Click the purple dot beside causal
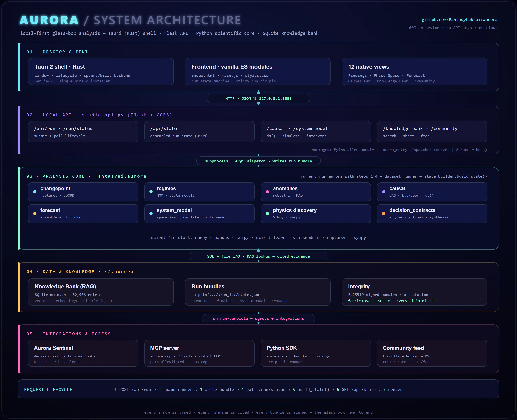 pos(384,192)
